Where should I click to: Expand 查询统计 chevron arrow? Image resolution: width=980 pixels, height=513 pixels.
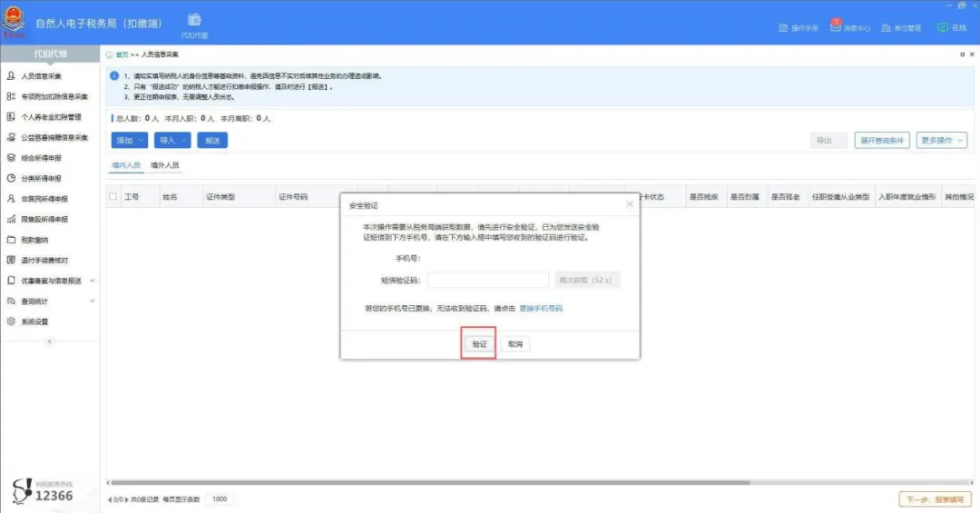click(93, 301)
